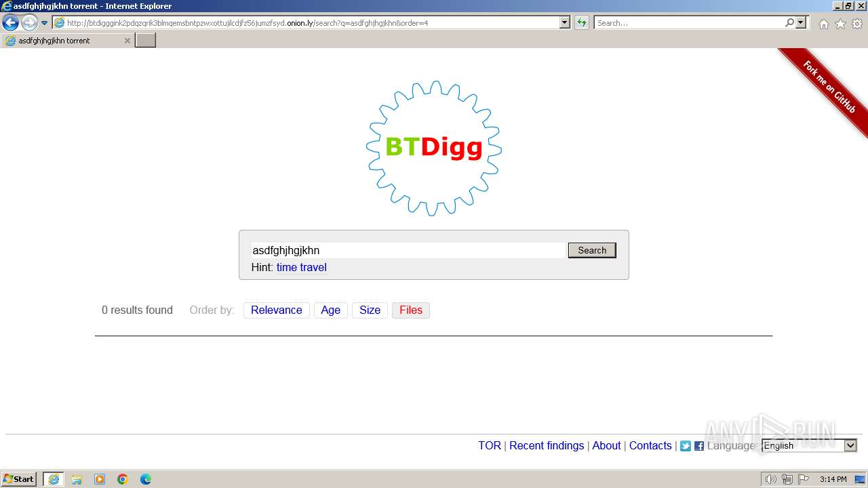The image size is (868, 488).
Task: Open the Contacts link
Action: click(650, 445)
